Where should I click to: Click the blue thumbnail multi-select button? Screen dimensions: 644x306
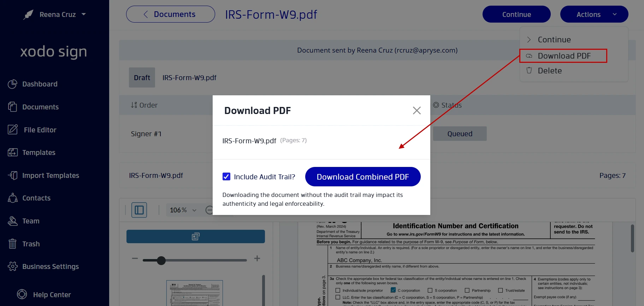point(196,236)
